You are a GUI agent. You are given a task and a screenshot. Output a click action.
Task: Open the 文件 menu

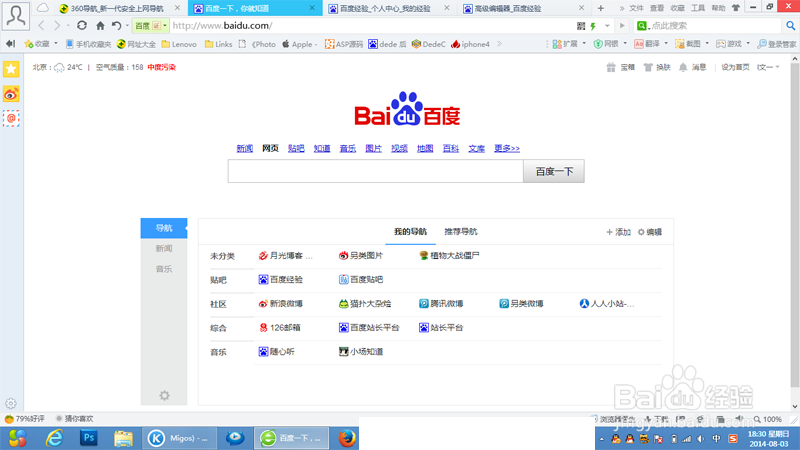tap(636, 8)
